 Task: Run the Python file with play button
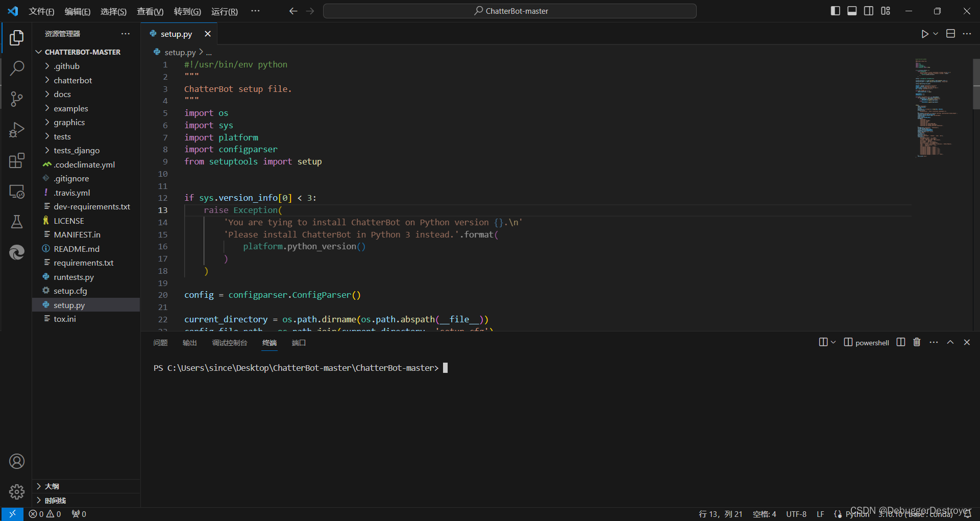coord(925,34)
